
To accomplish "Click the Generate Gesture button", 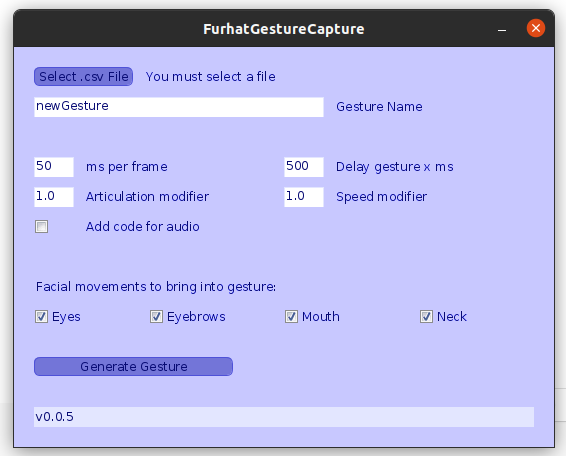I will [x=133, y=366].
